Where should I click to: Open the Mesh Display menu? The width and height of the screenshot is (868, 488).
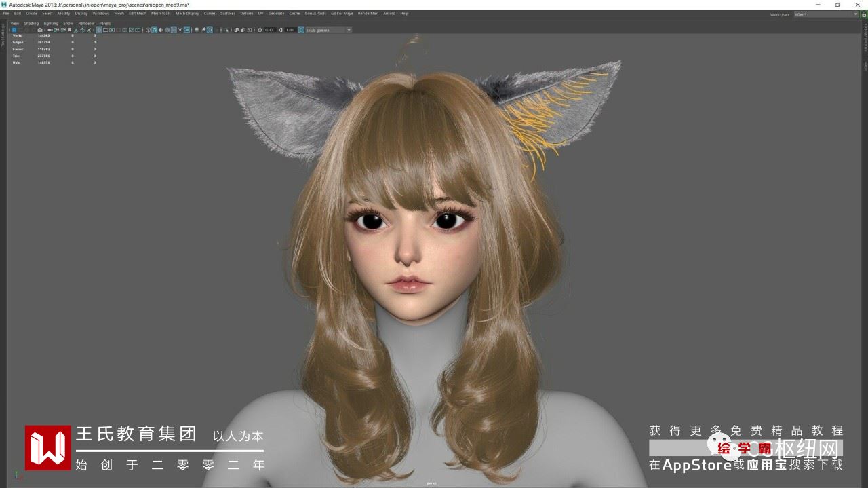click(x=187, y=13)
